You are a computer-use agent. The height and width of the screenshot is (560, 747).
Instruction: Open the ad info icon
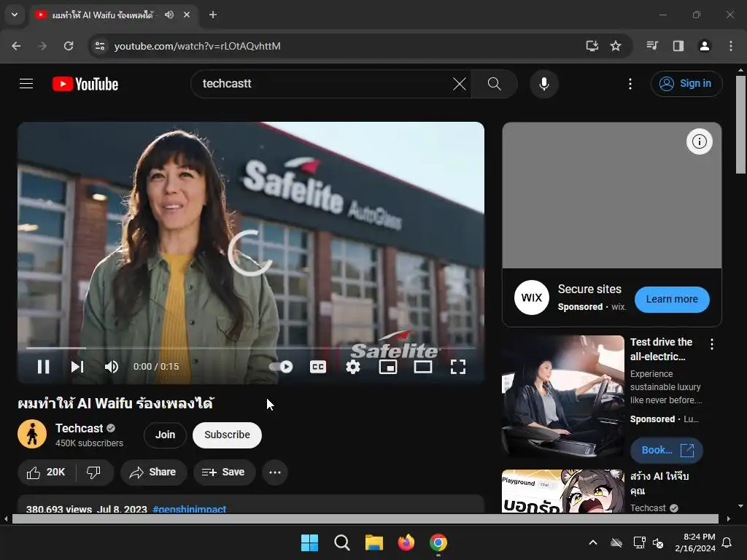[699, 141]
